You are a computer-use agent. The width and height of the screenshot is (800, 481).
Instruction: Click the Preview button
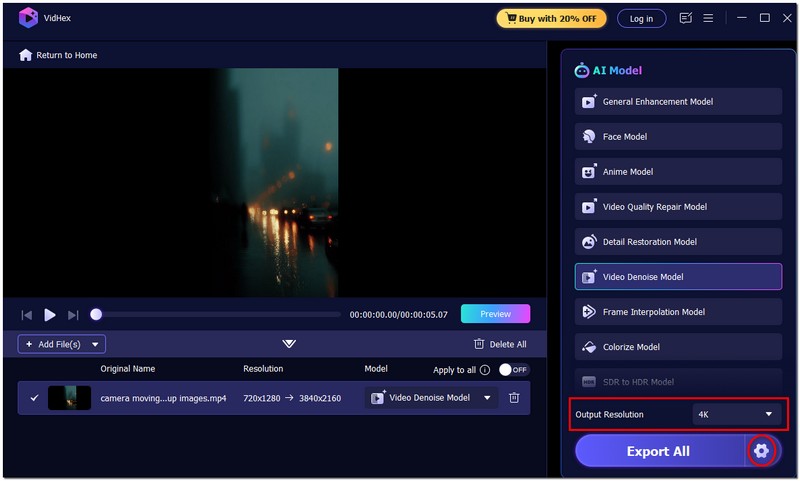[x=495, y=314]
